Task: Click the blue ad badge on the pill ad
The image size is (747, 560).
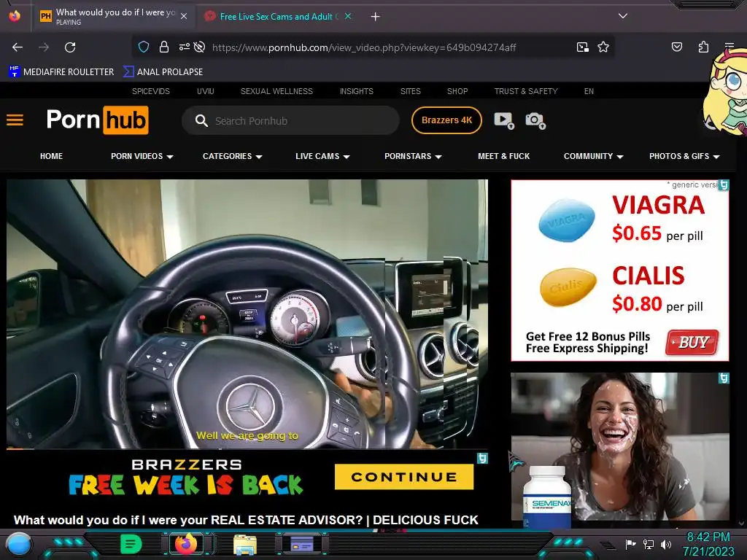Action: tap(723, 185)
